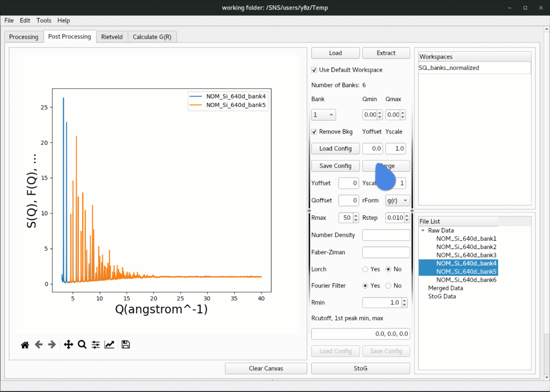Open the Configure subplots sliders icon

pyautogui.click(x=96, y=345)
